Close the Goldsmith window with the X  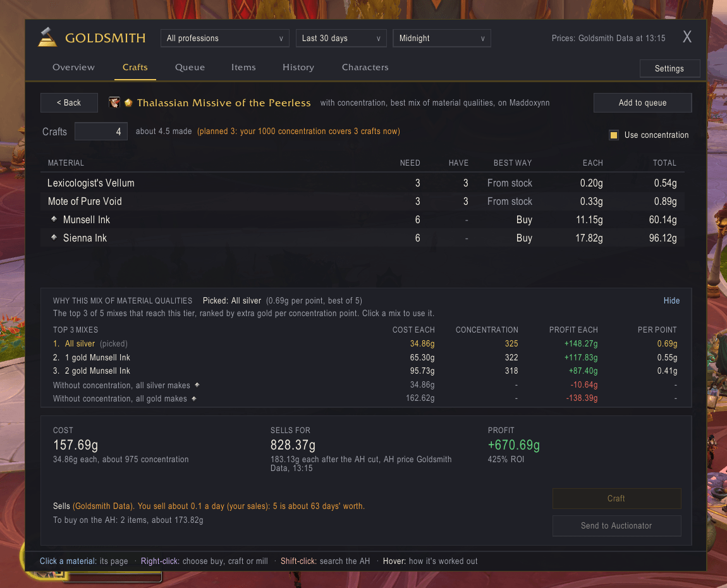pos(687,37)
